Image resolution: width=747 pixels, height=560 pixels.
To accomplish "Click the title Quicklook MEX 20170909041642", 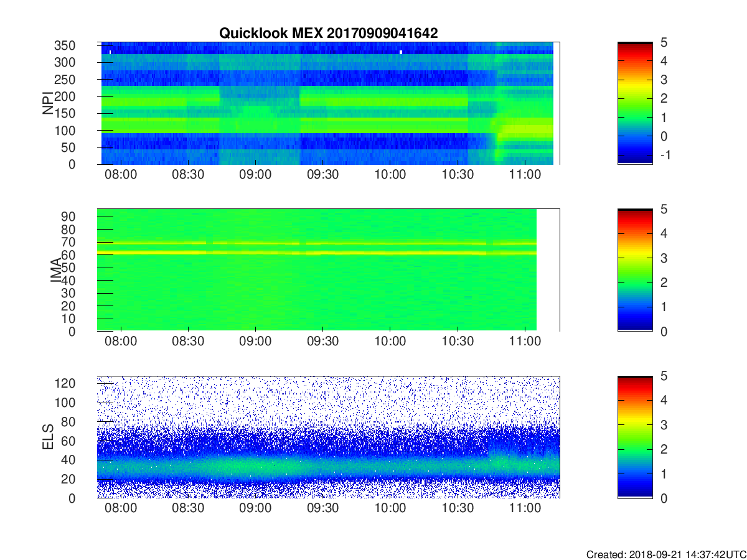I will (328, 33).
